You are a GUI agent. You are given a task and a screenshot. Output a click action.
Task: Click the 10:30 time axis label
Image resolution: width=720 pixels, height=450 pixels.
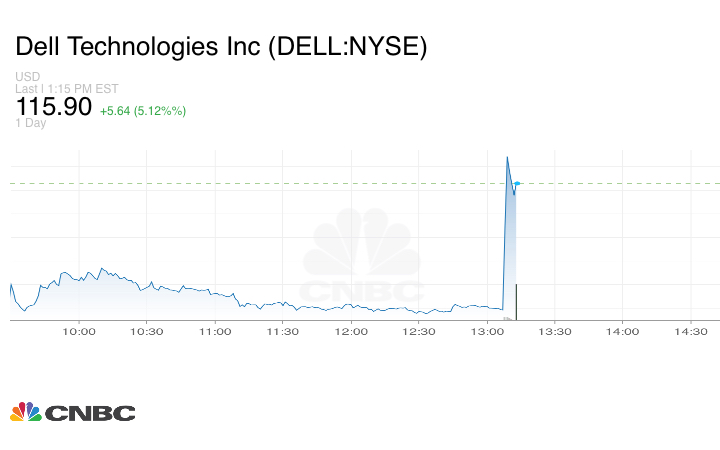click(147, 331)
